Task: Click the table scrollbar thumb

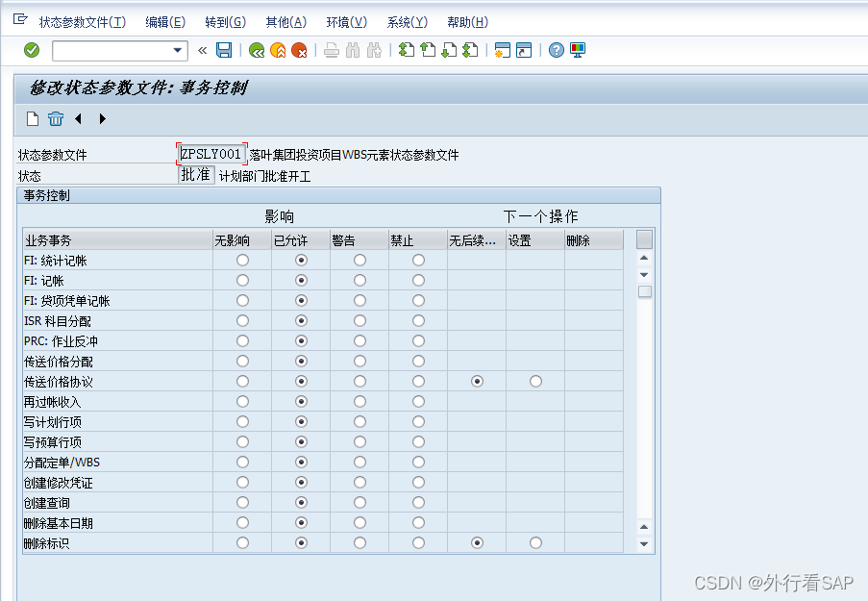Action: point(644,292)
